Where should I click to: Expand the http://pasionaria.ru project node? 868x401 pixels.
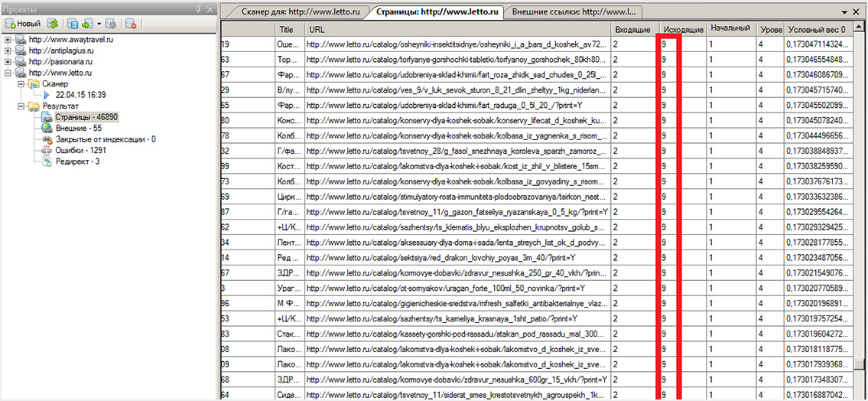tap(7, 62)
